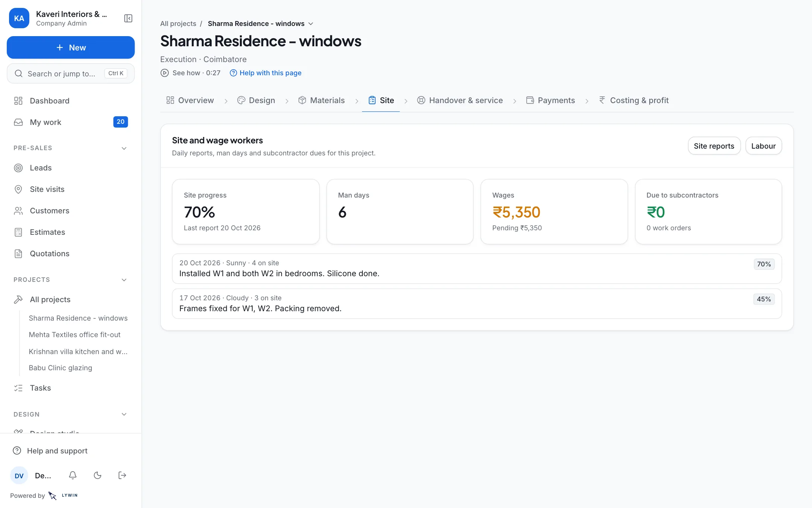Screen dimensions: 812x508
Task: Click the logout icon
Action: [x=122, y=475]
